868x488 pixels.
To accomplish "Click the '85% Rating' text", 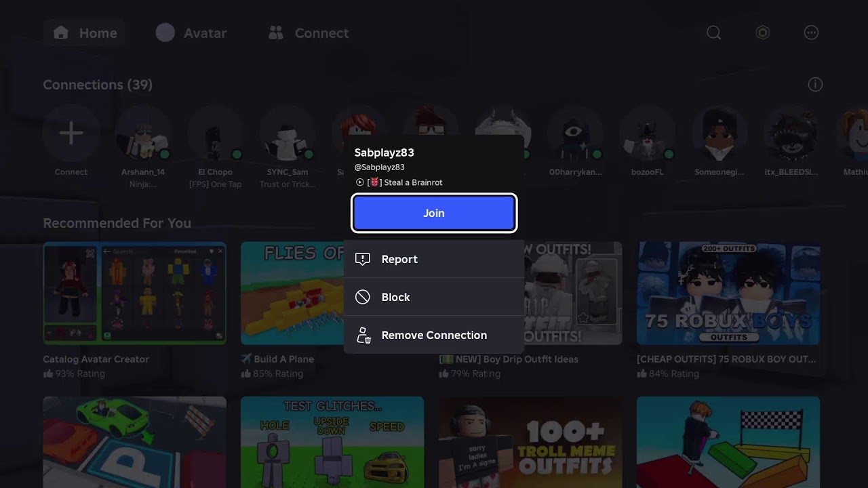I will (x=278, y=373).
